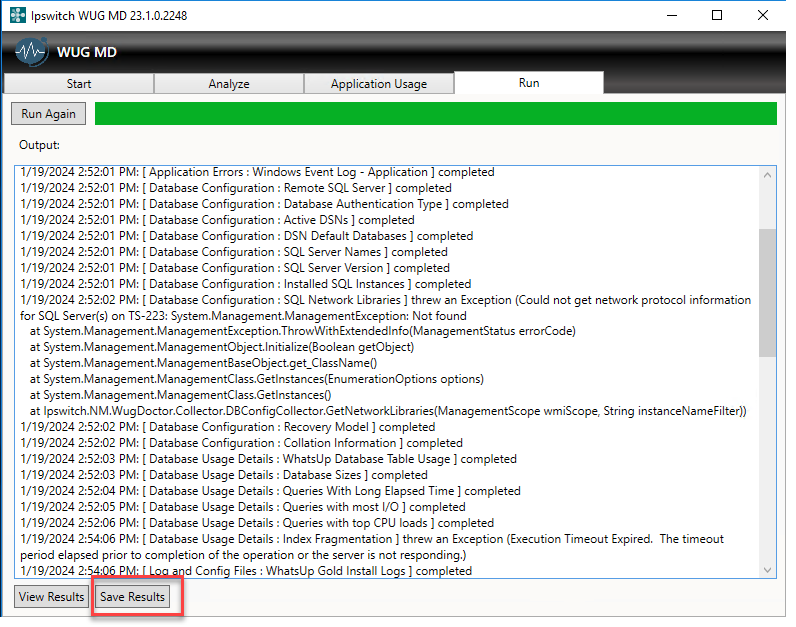
Task: Click the Ipswitch app icon in title bar
Action: tap(18, 16)
